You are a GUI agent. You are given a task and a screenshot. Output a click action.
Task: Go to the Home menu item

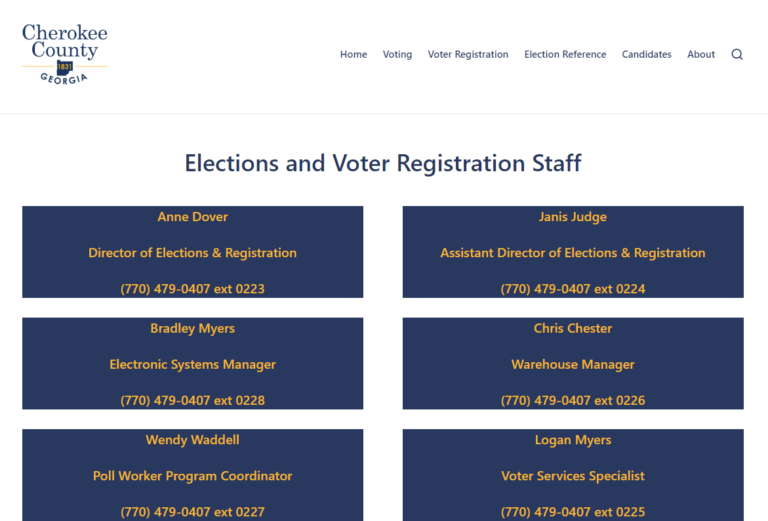click(354, 54)
